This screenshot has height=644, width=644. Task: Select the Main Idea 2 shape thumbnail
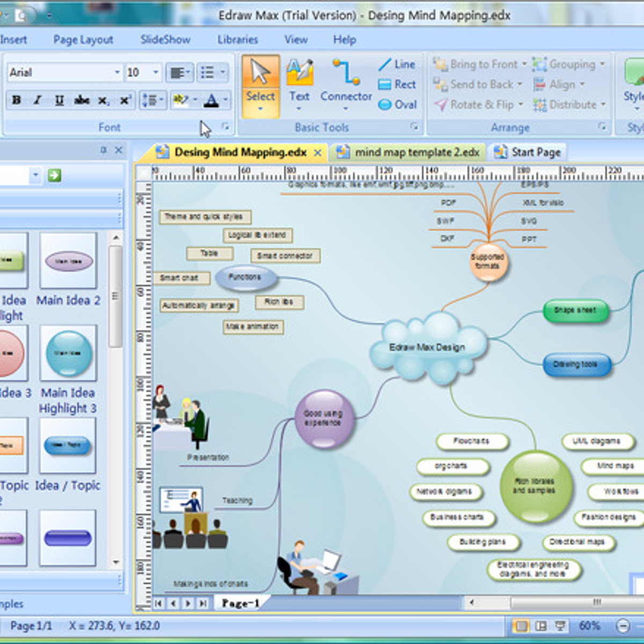(x=68, y=261)
